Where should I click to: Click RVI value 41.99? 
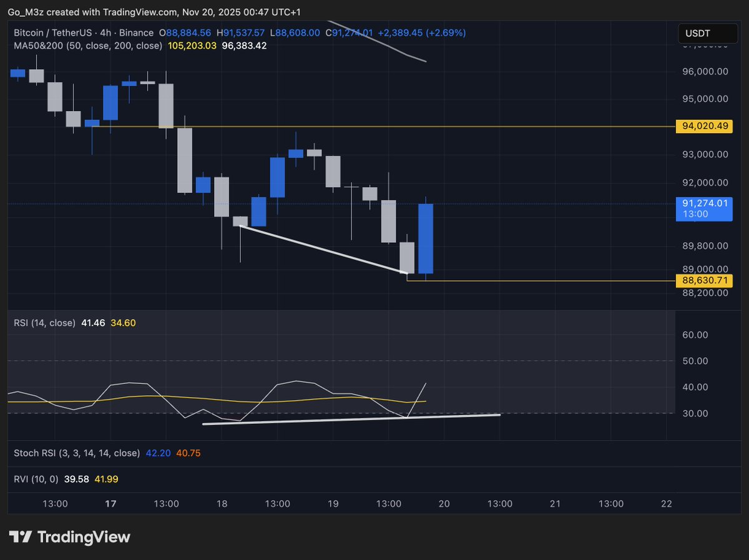[x=105, y=479]
